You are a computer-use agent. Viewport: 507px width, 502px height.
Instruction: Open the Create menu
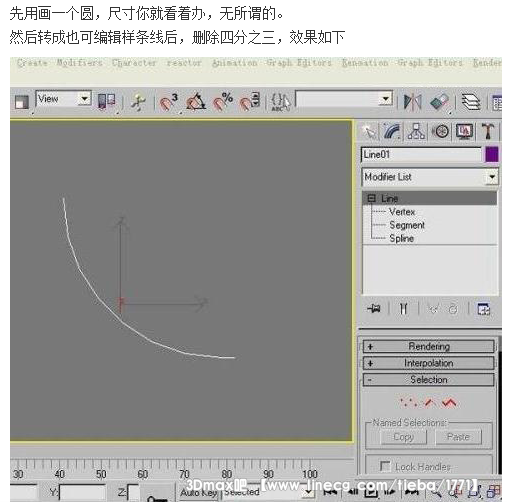(32, 63)
